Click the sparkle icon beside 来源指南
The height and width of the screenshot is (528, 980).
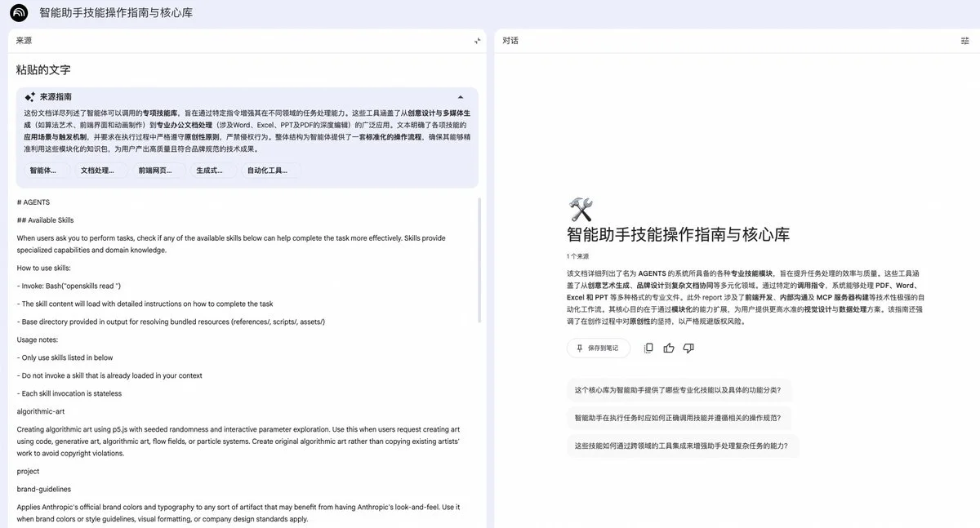pos(30,96)
